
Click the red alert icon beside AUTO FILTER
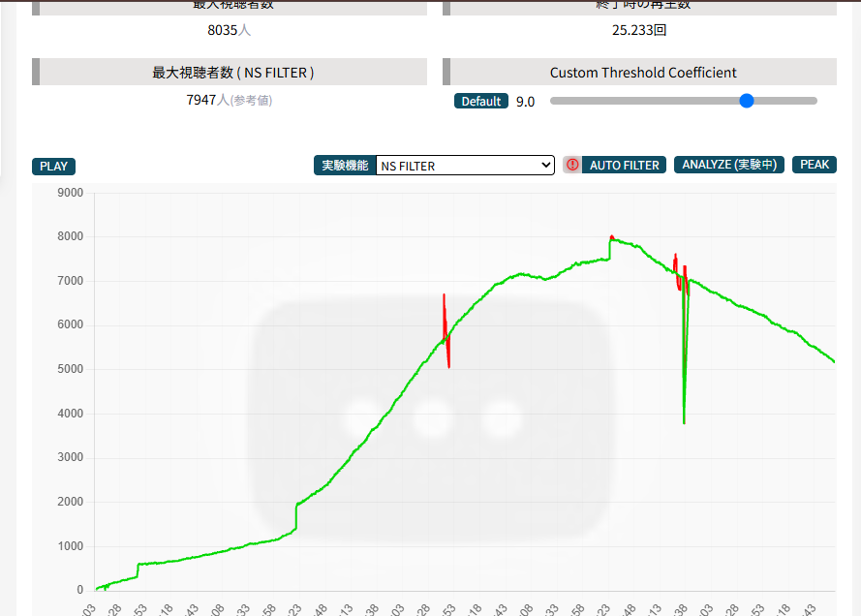pyautogui.click(x=572, y=165)
